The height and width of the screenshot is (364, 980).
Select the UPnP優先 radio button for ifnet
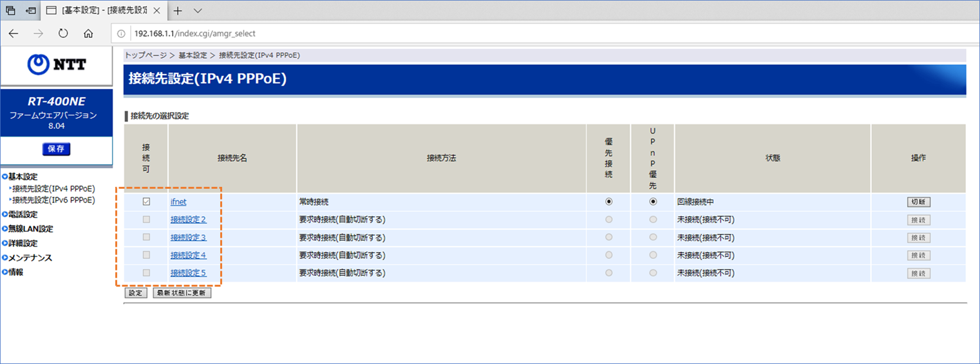tap(653, 202)
